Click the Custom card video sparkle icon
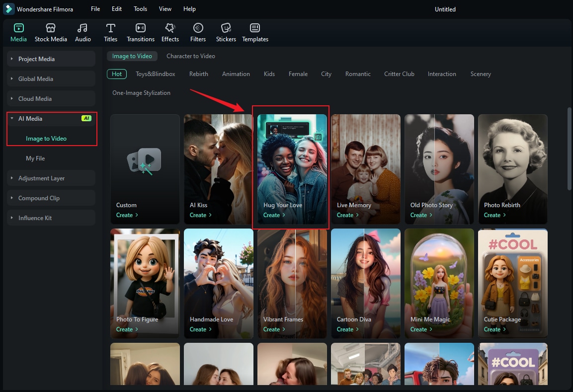This screenshot has width=573, height=392. (x=145, y=161)
